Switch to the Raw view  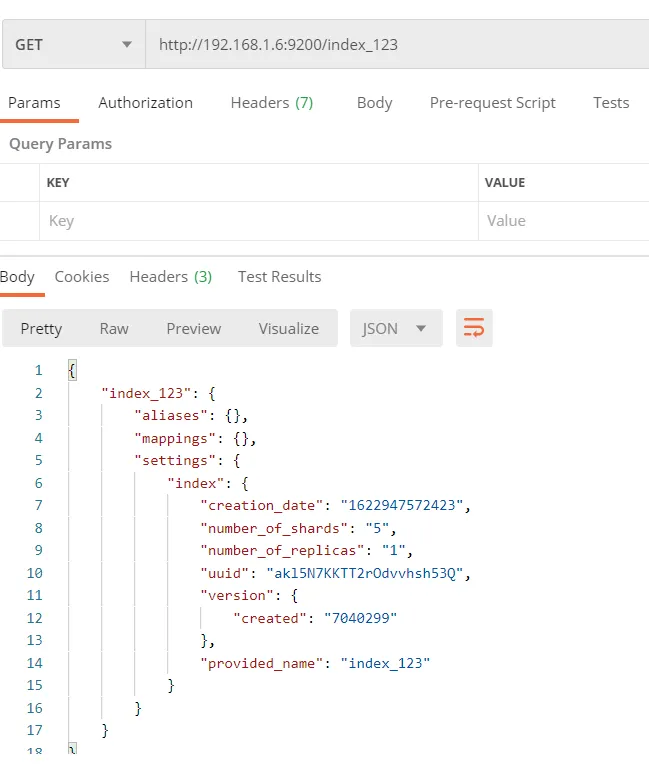[114, 328]
